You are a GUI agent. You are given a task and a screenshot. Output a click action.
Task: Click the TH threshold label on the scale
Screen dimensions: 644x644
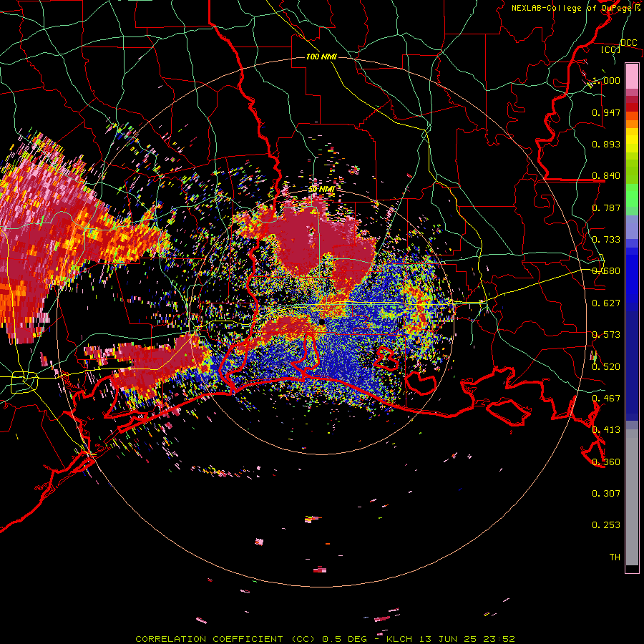[x=615, y=557]
